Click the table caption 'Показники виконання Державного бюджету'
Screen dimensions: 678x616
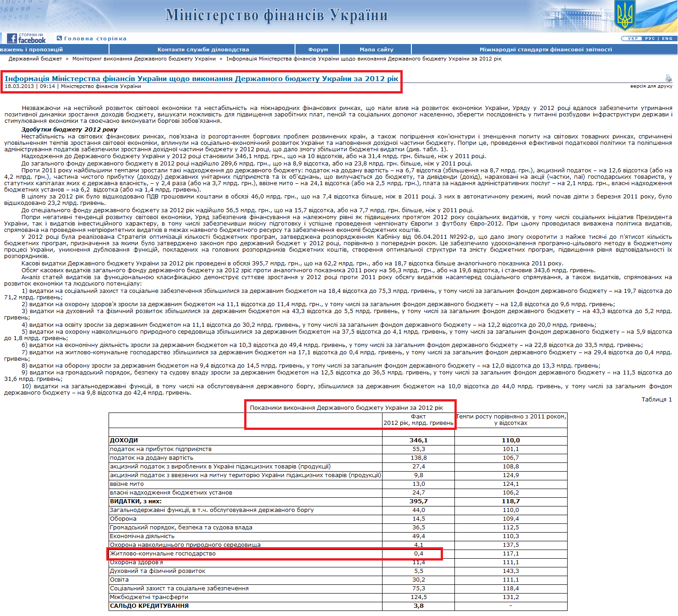pyautogui.click(x=346, y=407)
